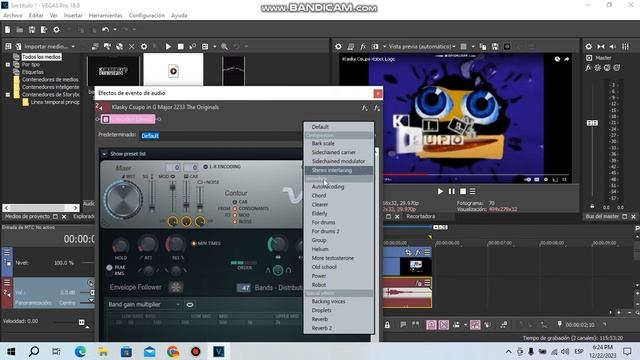The width and height of the screenshot is (640, 360).
Task: Open Microsoft Edge from the taskbar
Action: point(80,351)
